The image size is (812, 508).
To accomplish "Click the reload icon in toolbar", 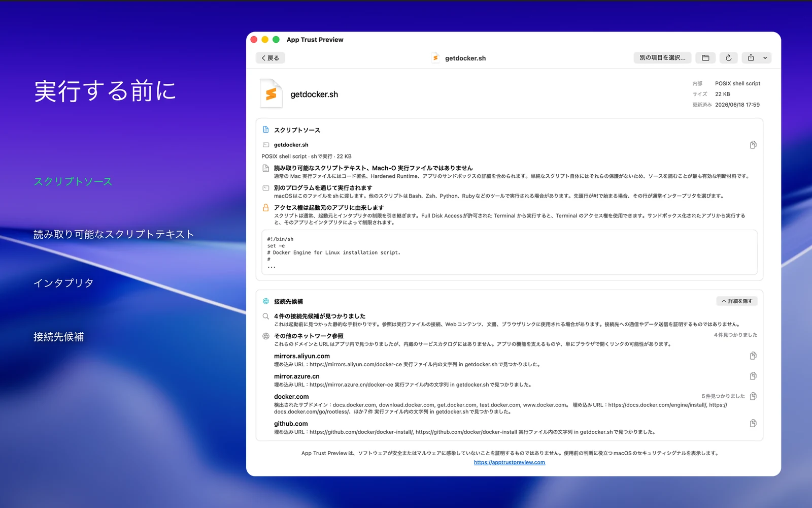I will click(x=729, y=58).
